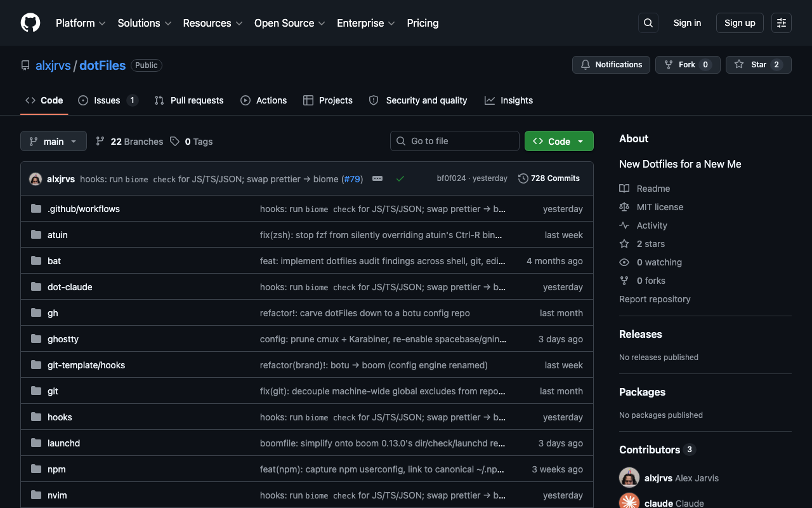Screen dimensions: 812x508
Task: Expand the Open Source menu
Action: (290, 23)
